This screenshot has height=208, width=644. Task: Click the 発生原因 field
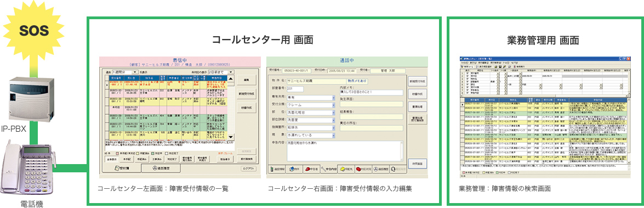pyautogui.click(x=371, y=104)
